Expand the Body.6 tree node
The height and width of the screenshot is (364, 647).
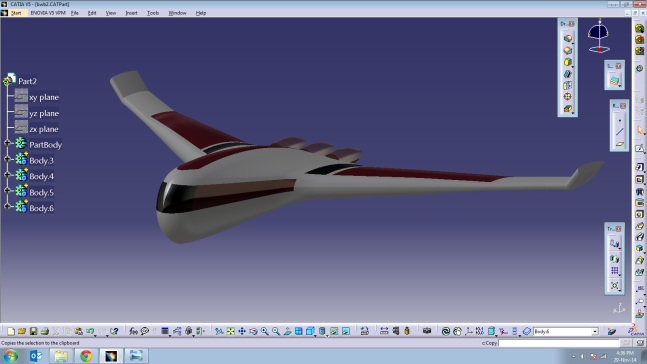[x=7, y=206]
